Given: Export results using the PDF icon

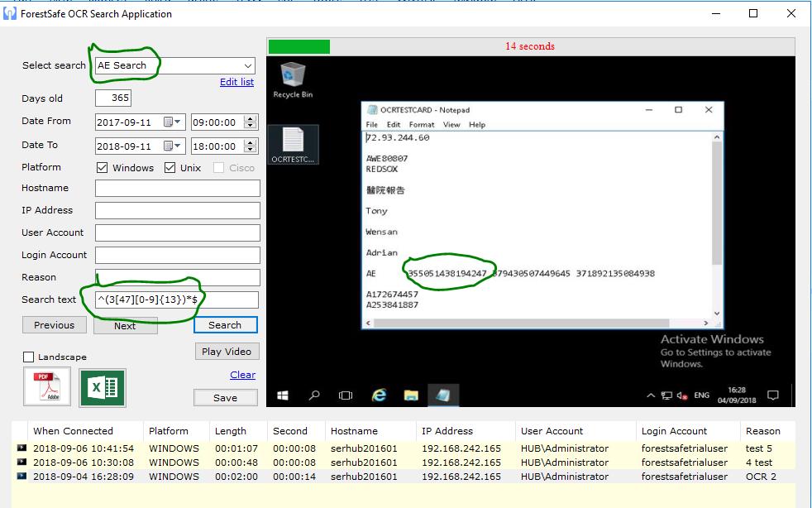Looking at the screenshot, I should pos(47,387).
